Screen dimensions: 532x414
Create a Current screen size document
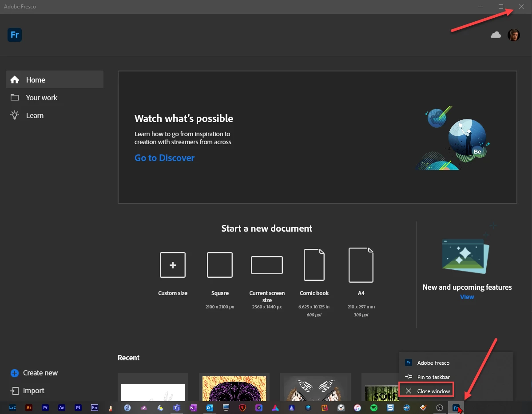pyautogui.click(x=267, y=265)
